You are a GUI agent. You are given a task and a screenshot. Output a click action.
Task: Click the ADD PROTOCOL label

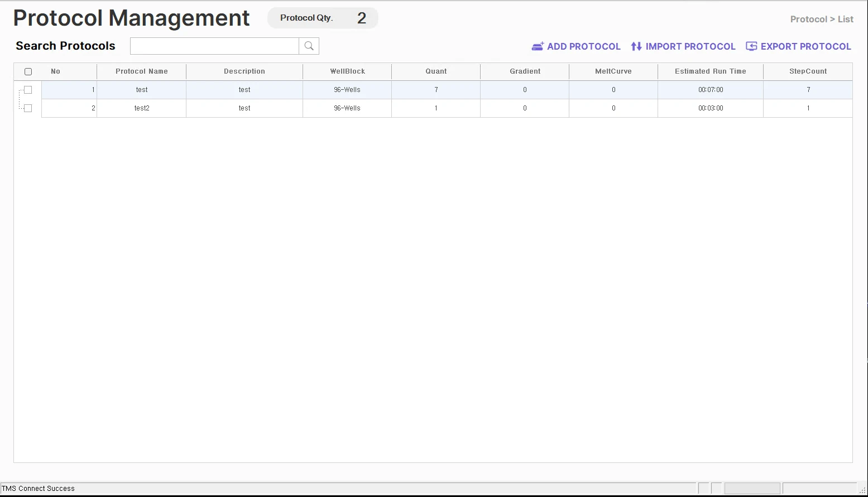[583, 47]
